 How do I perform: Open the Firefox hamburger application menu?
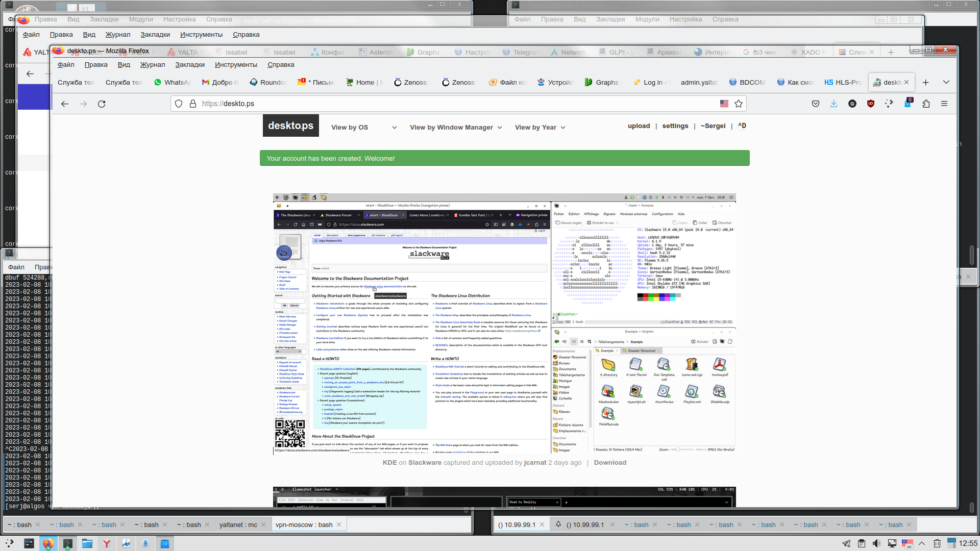tap(944, 104)
